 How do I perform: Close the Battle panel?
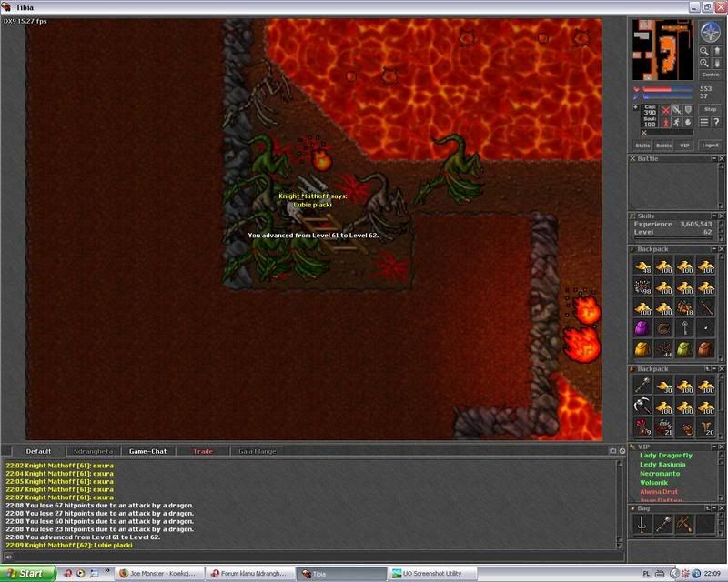(722, 159)
